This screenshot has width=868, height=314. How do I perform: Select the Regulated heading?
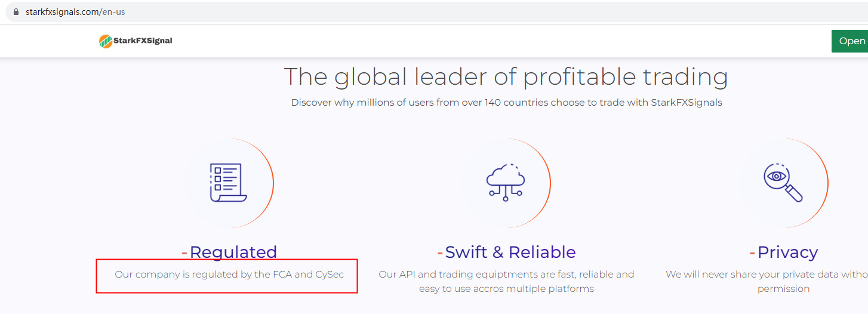pos(233,252)
